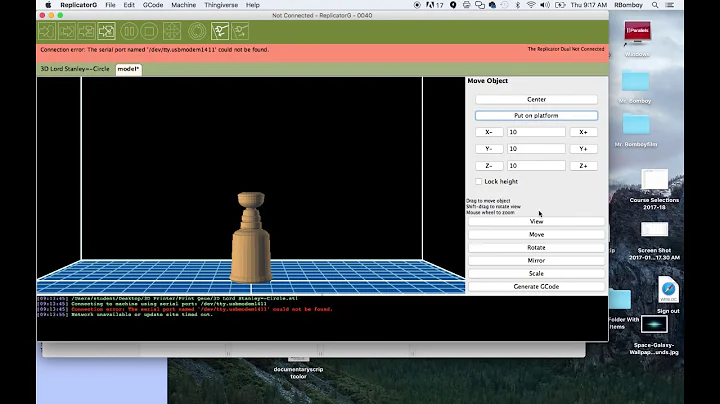Click the Connect to machine icon
This screenshot has width=720, height=404.
coord(220,31)
